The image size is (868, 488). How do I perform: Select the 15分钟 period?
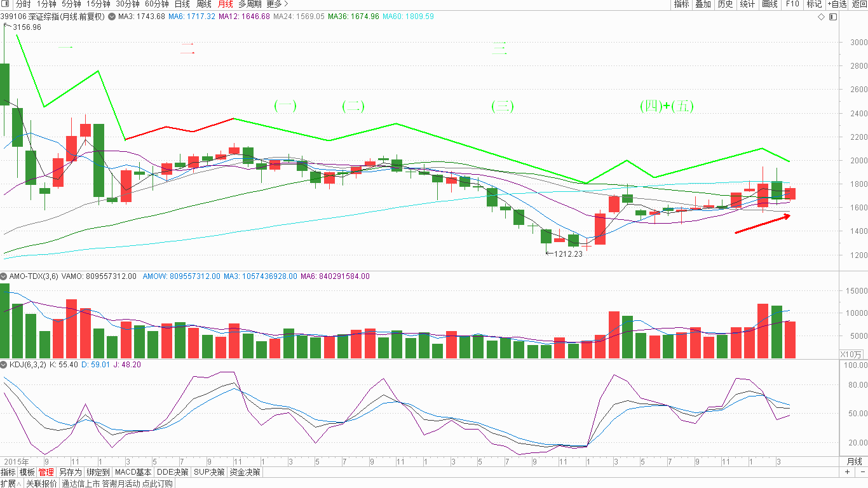(98, 4)
